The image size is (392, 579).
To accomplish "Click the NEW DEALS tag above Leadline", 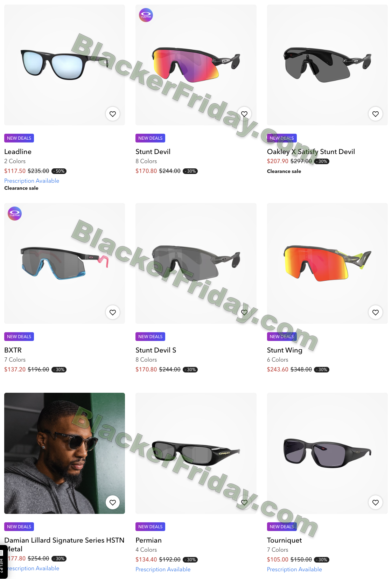I will click(19, 138).
